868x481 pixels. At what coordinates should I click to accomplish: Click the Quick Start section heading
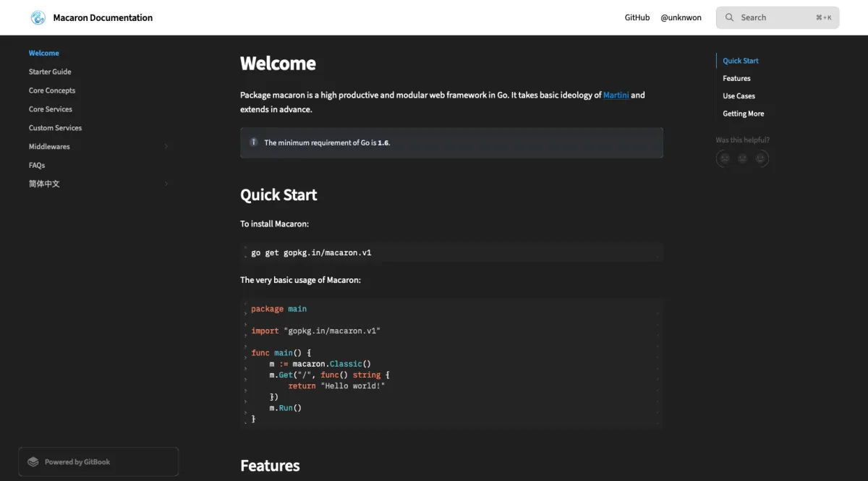click(278, 195)
